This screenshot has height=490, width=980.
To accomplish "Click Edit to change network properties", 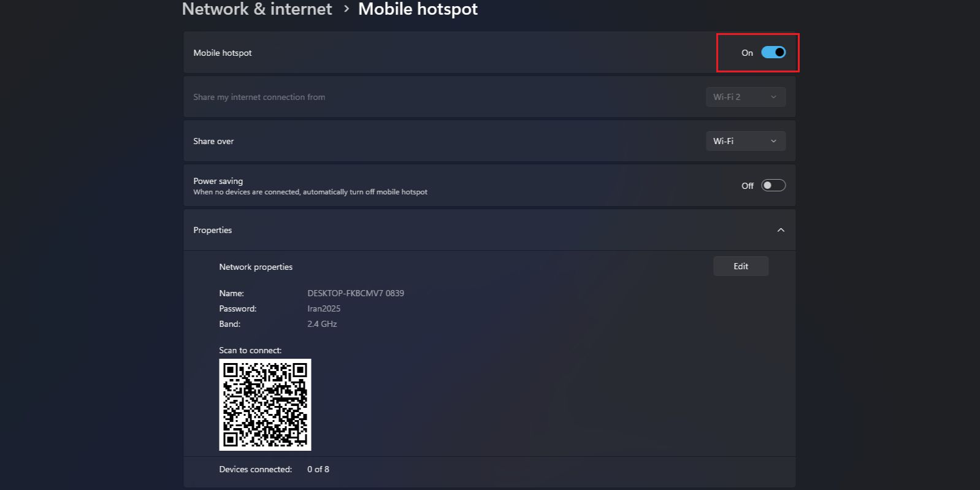I will 740,266.
